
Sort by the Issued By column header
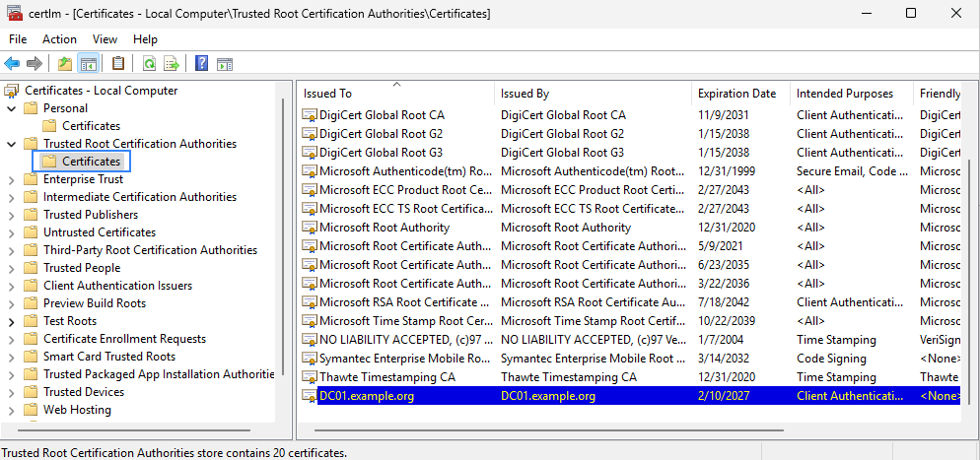tap(594, 94)
